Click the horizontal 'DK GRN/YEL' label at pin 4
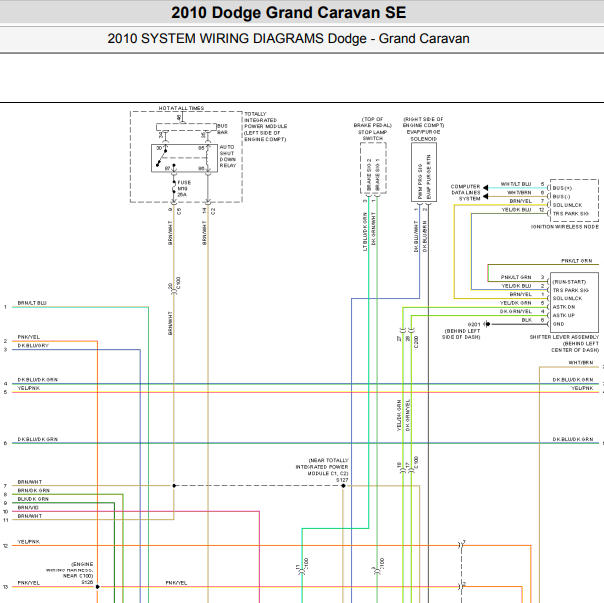This screenshot has width=604, height=603. tap(515, 312)
